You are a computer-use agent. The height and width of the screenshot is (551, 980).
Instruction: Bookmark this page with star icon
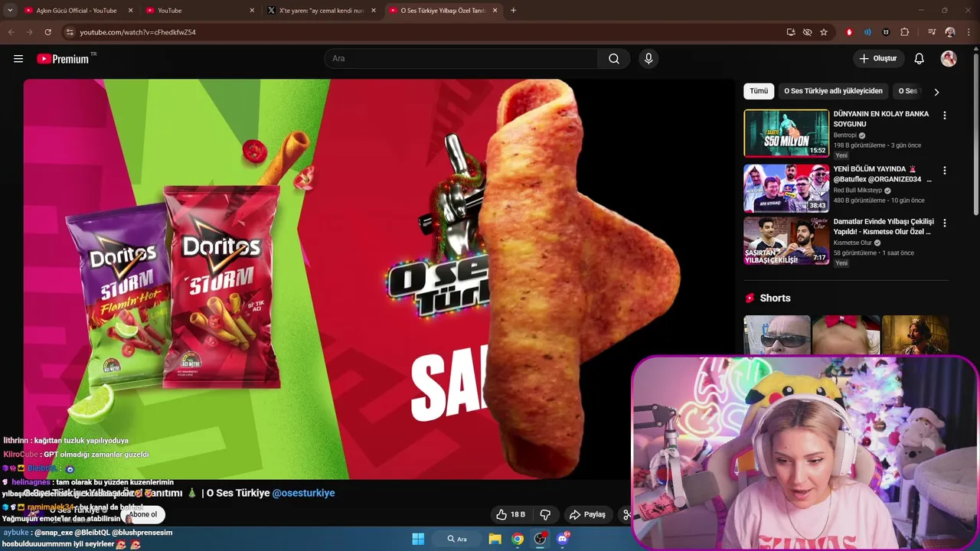[x=824, y=32]
